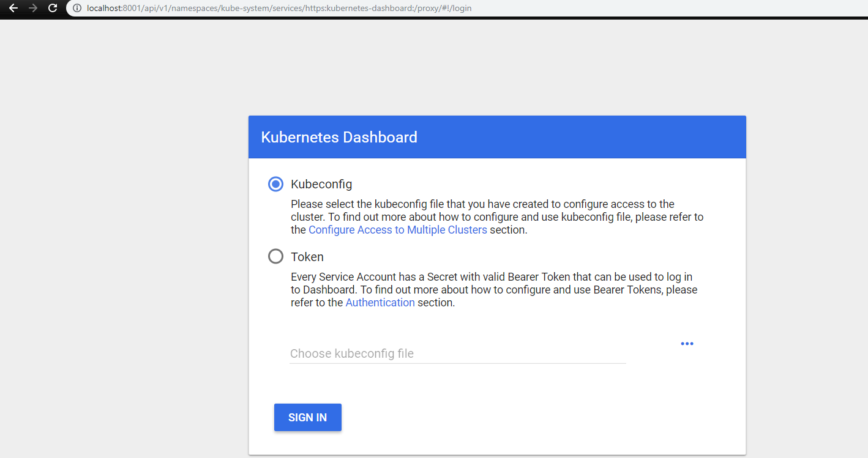Focus the Choose kubeconfig file field

point(458,353)
